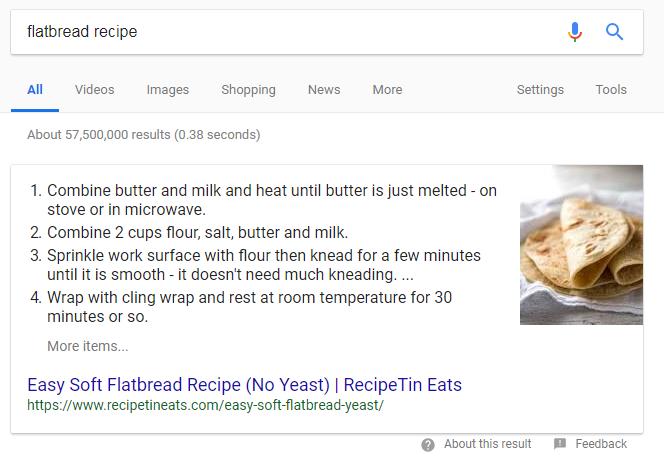
Task: Open the More search categories dropdown
Action: tap(387, 90)
